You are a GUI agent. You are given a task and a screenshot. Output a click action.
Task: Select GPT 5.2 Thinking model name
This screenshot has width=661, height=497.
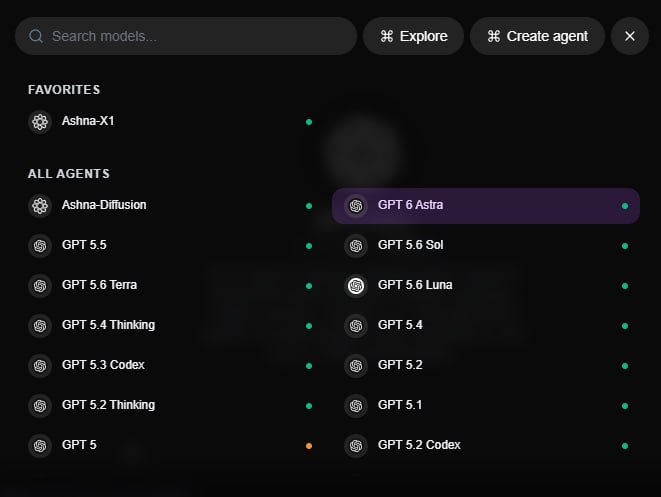[108, 405]
